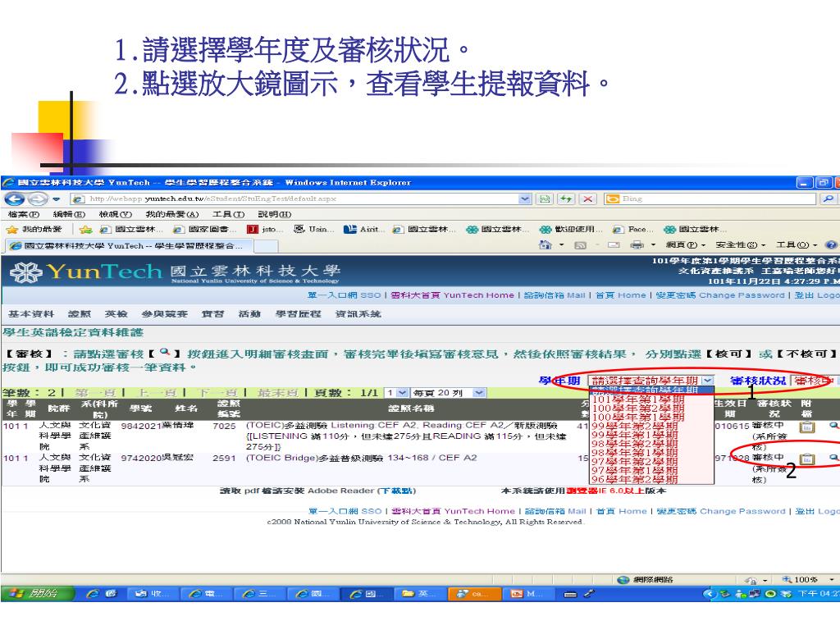Click attachment clipboard icon for student 9842021
The image size is (840, 630).
[807, 427]
